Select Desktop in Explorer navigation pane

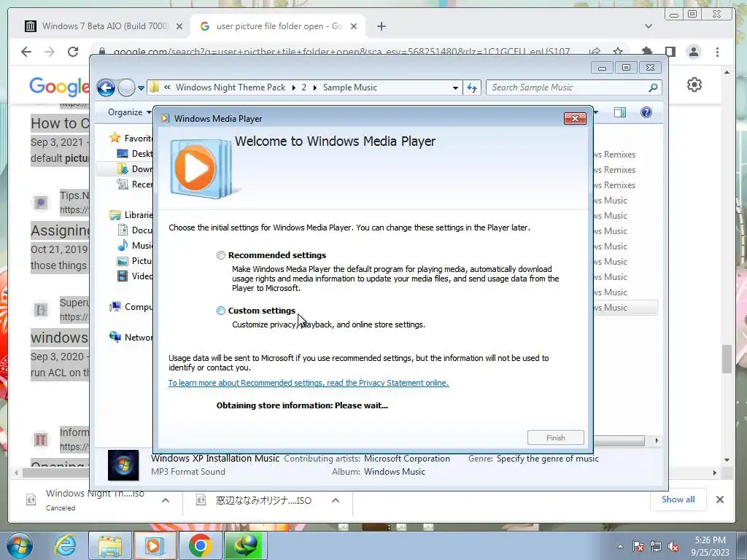click(135, 153)
